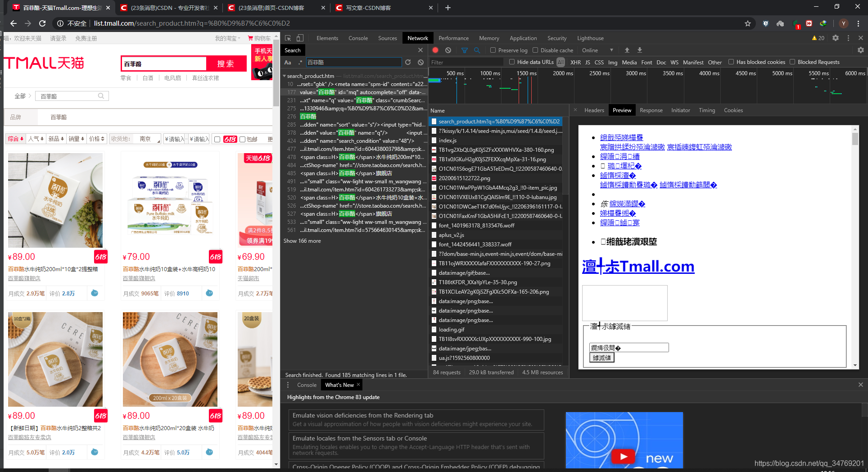Toggle match case Aa in search bar
The image size is (868, 472).
click(x=288, y=62)
